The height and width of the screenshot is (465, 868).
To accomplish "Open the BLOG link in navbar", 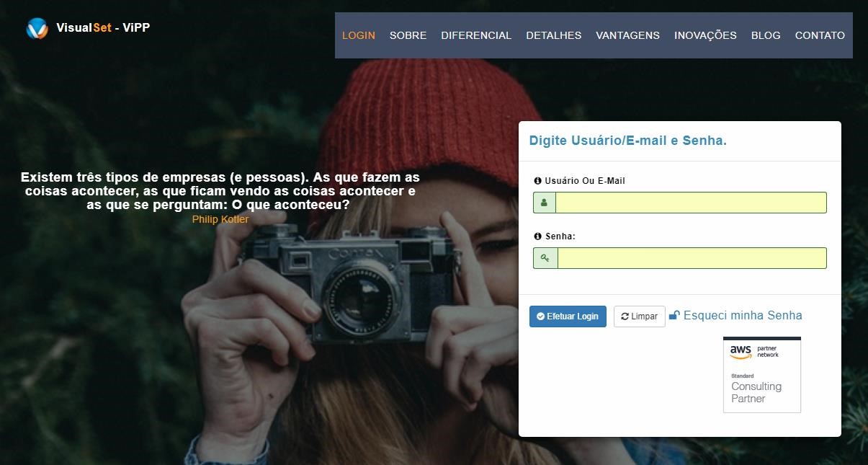I will pos(766,35).
